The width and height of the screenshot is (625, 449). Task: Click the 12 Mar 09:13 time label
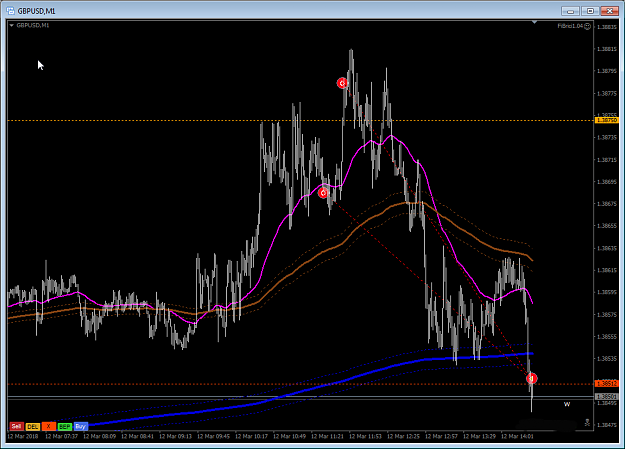pos(175,436)
